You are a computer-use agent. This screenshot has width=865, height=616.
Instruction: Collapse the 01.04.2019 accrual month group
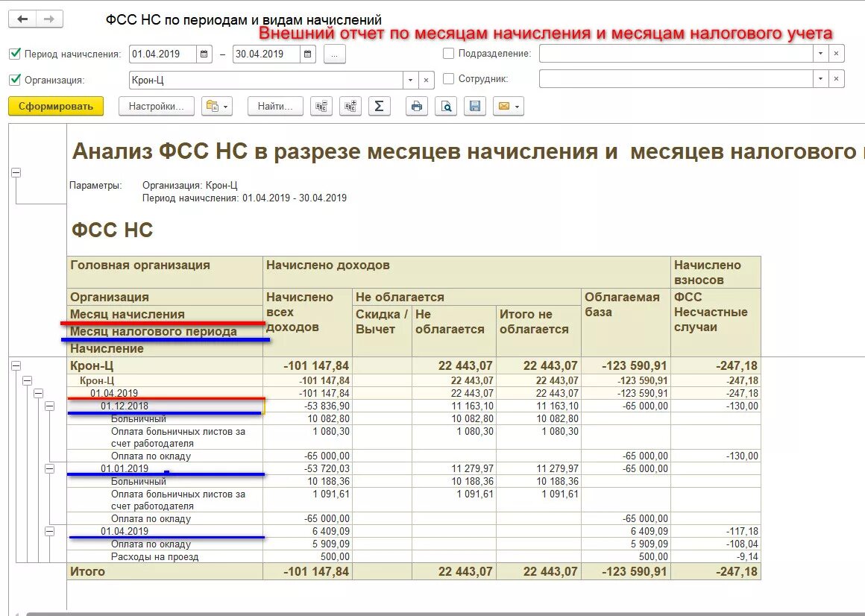coord(38,393)
